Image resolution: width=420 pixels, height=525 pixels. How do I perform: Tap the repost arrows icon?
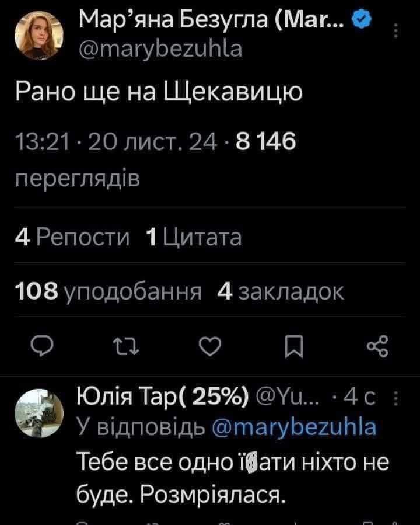point(126,346)
